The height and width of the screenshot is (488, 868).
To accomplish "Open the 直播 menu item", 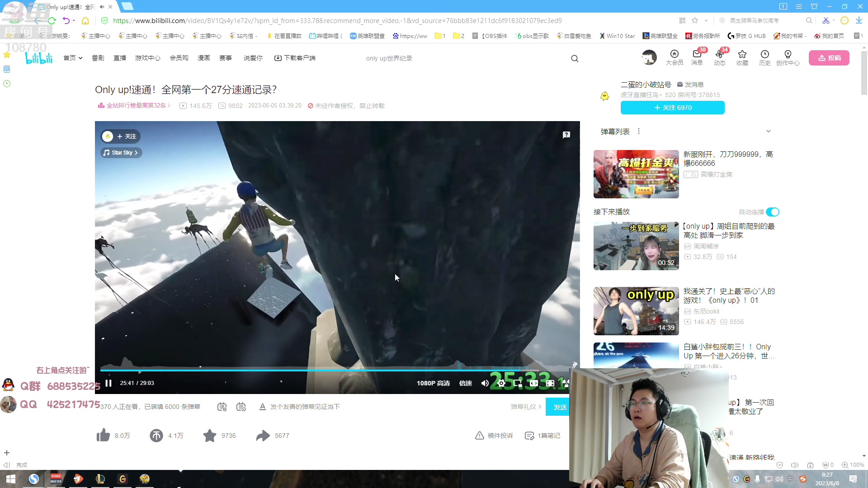I will [x=119, y=58].
